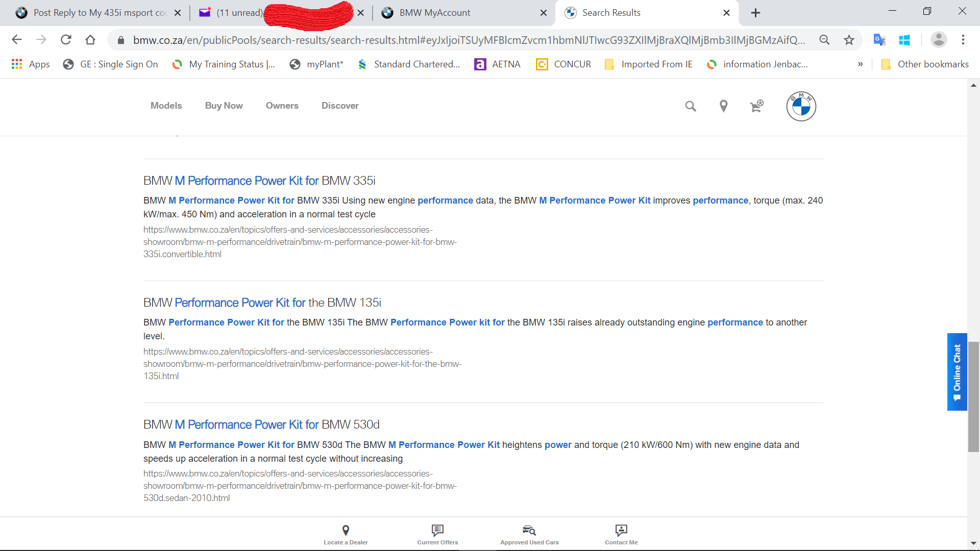Open M Performance Power Kit for BMW 335i
The height and width of the screenshot is (551, 980).
(259, 181)
